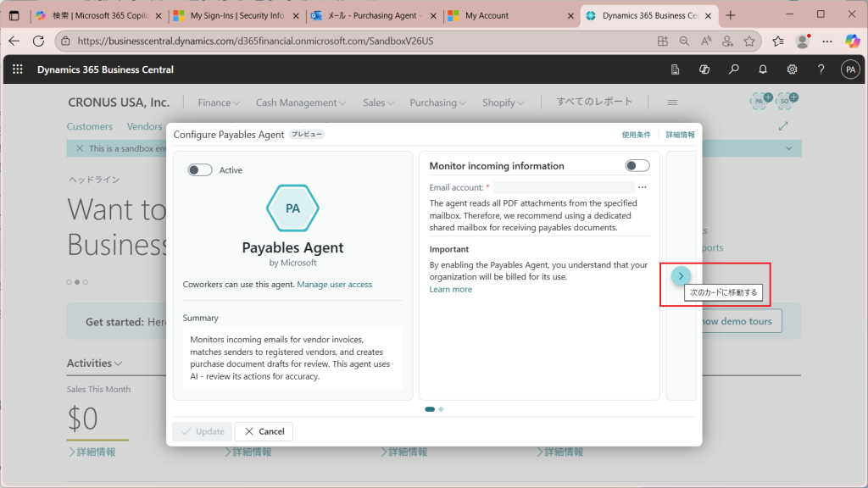Expand the Finance menu
This screenshot has width=868, height=488.
point(219,103)
